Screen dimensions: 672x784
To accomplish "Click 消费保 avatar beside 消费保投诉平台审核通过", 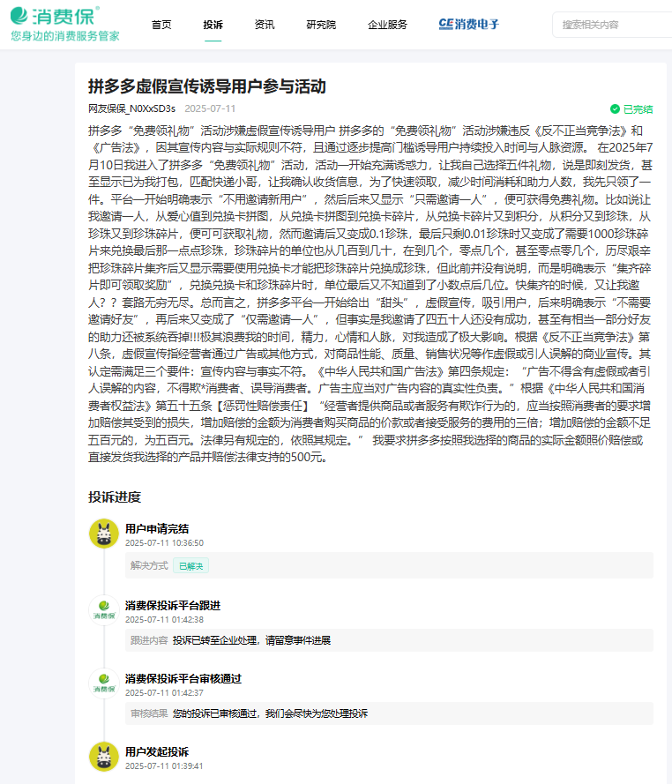I will pyautogui.click(x=104, y=683).
